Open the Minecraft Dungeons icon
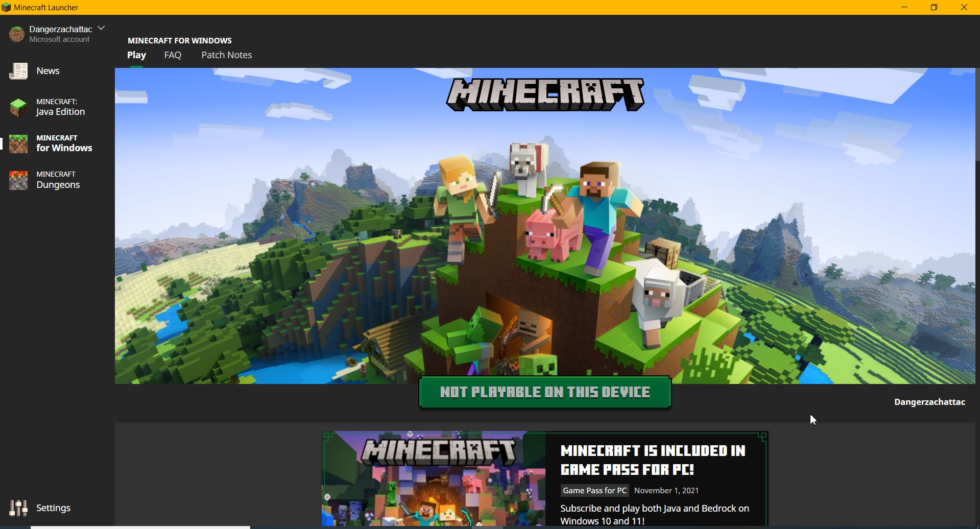The image size is (980, 529). coord(18,180)
